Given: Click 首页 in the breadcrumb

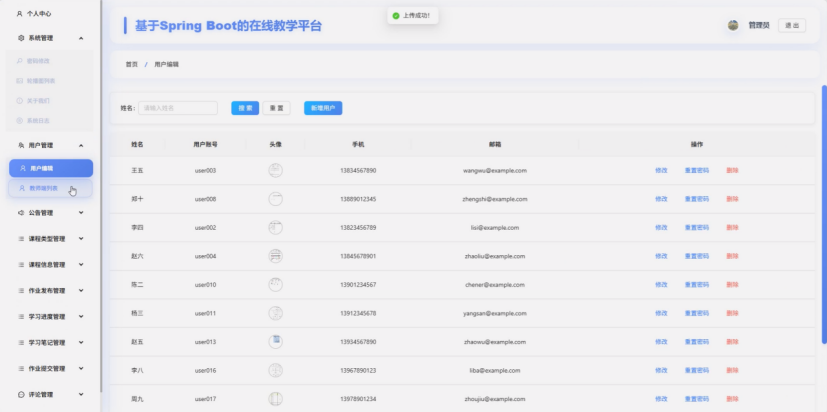Looking at the screenshot, I should coord(131,64).
